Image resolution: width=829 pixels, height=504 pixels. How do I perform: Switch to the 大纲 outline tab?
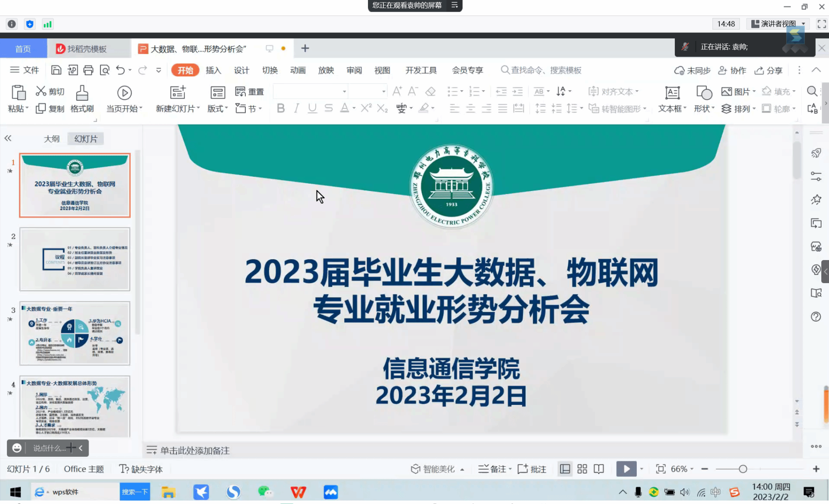(51, 139)
